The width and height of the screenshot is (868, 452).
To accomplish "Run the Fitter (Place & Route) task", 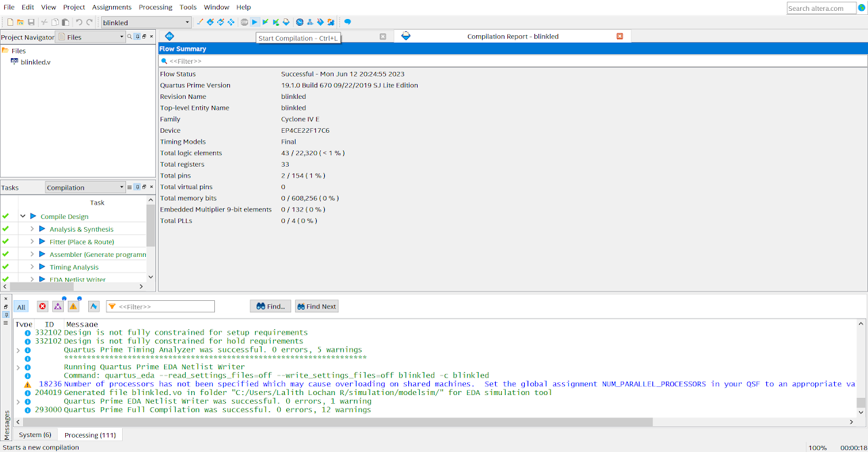I will click(42, 241).
